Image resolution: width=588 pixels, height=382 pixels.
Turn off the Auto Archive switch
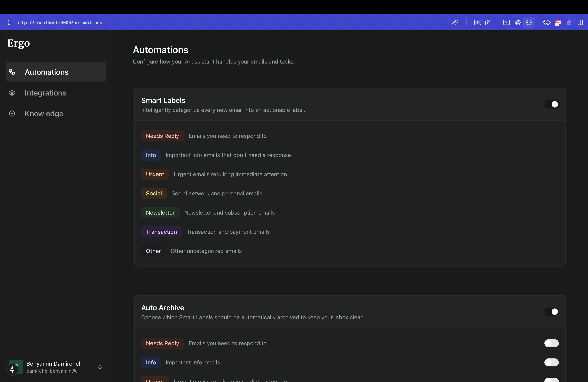[x=551, y=312]
